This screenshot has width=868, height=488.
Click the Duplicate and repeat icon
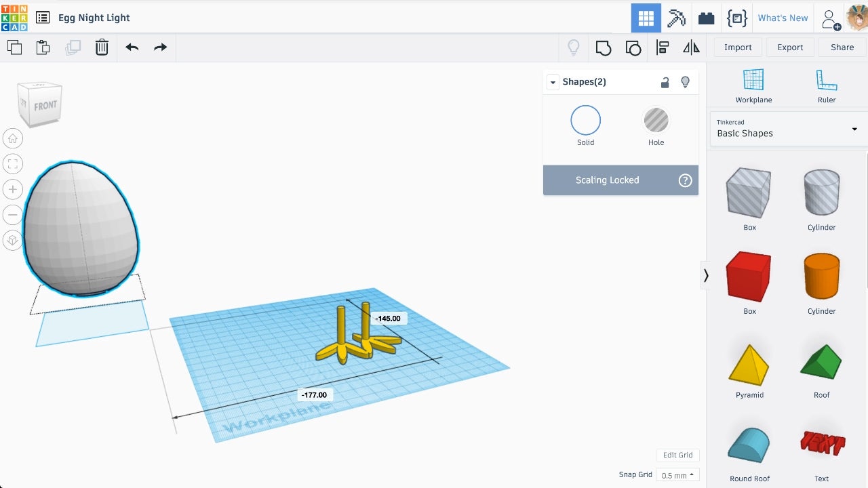click(x=73, y=47)
